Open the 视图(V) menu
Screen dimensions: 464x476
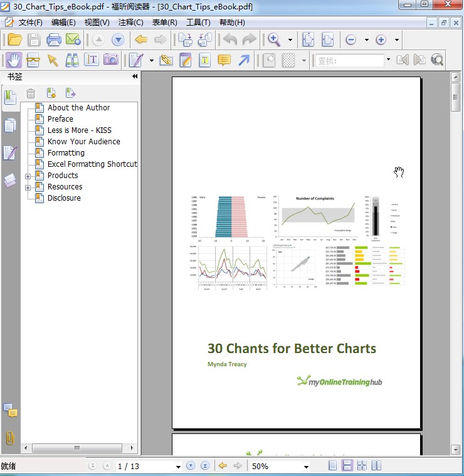click(97, 23)
